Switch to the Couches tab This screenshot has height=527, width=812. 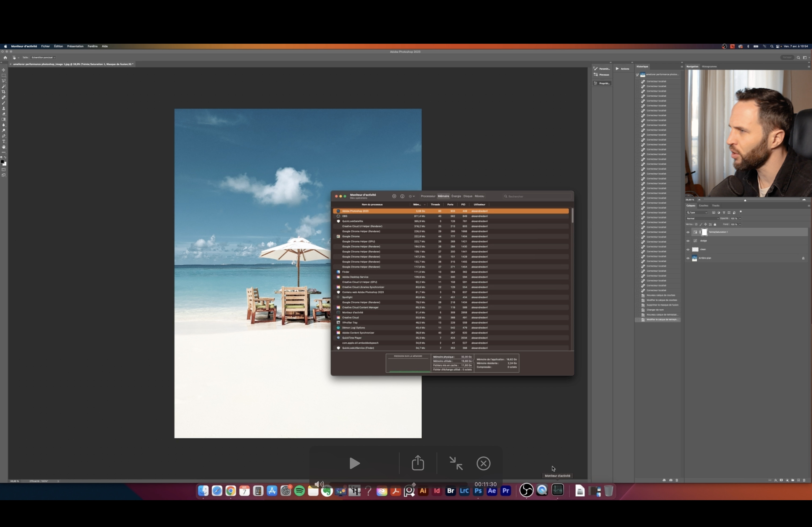click(x=703, y=206)
